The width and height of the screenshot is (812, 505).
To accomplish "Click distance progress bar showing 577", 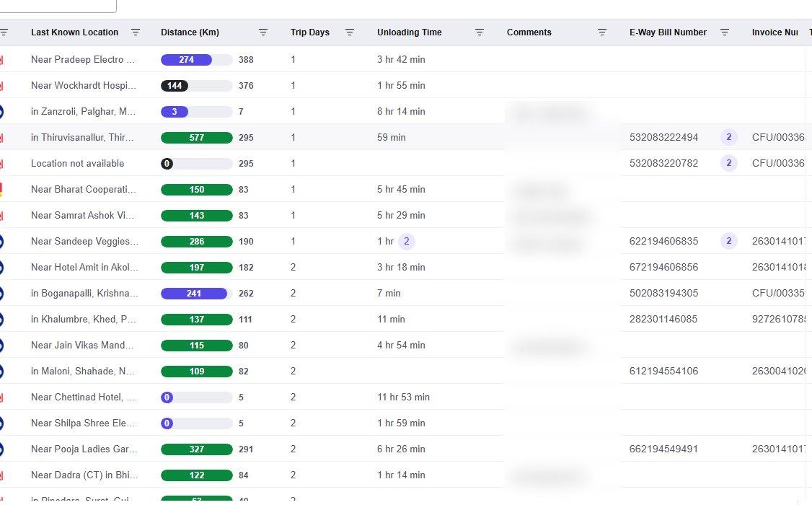I will pyautogui.click(x=197, y=137).
